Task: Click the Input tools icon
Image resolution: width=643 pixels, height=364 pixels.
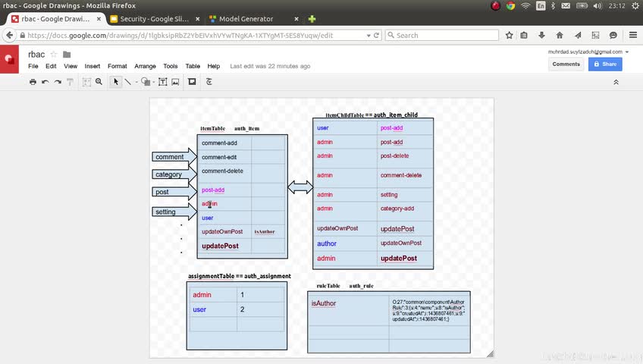Action: coord(209,82)
